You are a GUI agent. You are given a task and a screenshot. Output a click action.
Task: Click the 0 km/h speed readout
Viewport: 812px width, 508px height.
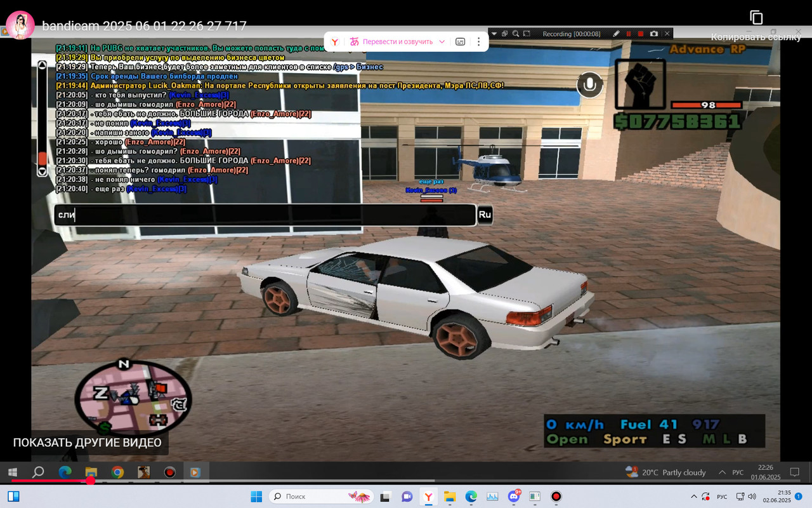click(575, 424)
